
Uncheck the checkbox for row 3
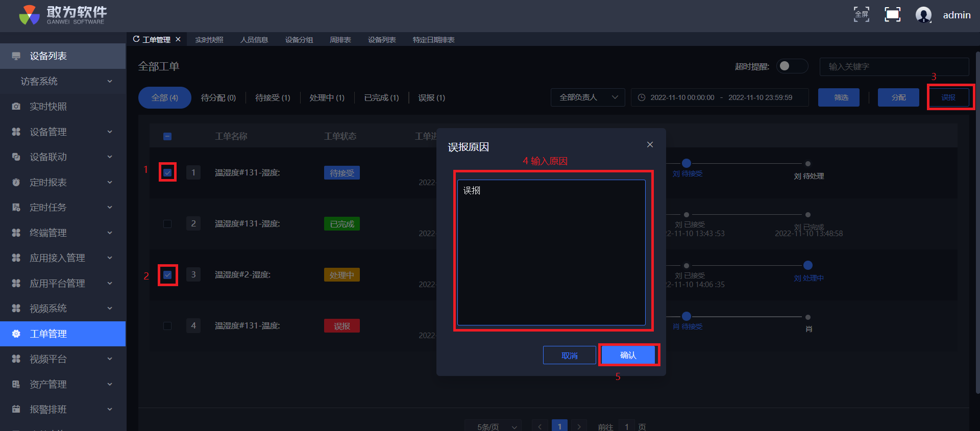(x=167, y=275)
